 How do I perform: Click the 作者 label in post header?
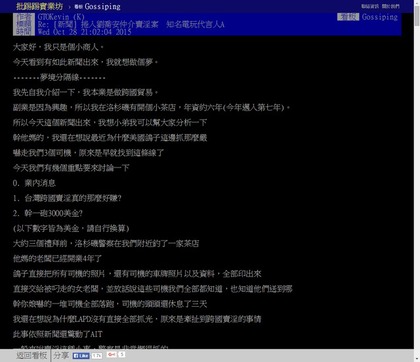pyautogui.click(x=24, y=17)
